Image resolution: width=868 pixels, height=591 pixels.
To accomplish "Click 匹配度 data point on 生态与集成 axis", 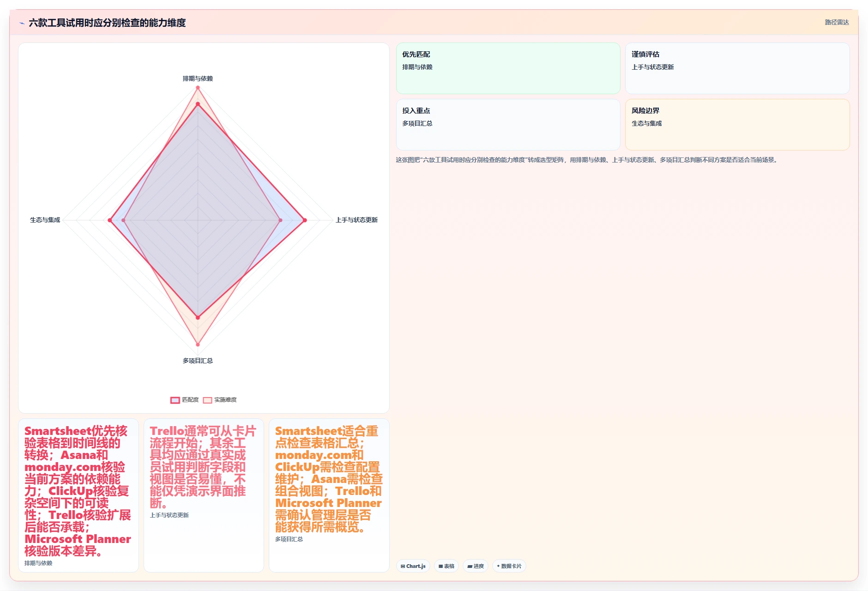I will tap(110, 220).
